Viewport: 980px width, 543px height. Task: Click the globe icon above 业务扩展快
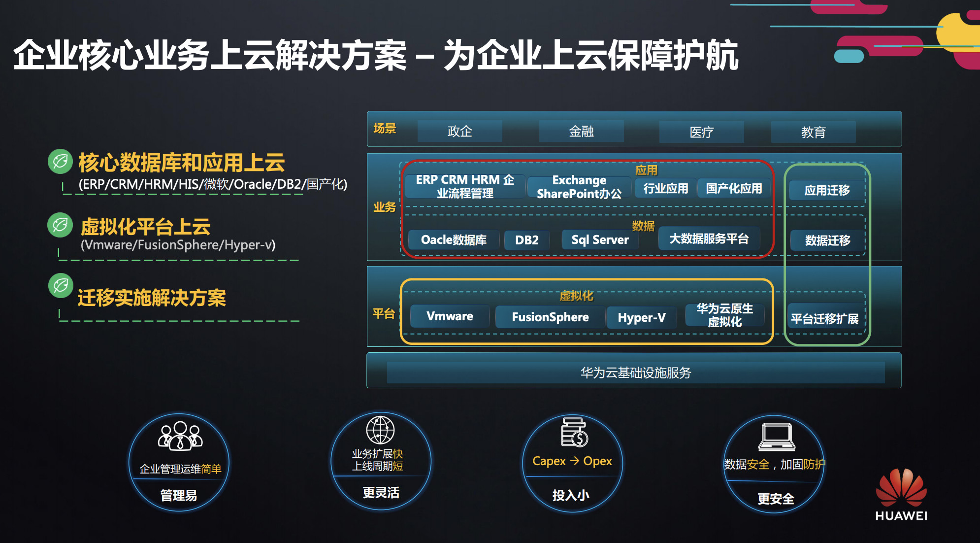pyautogui.click(x=380, y=430)
